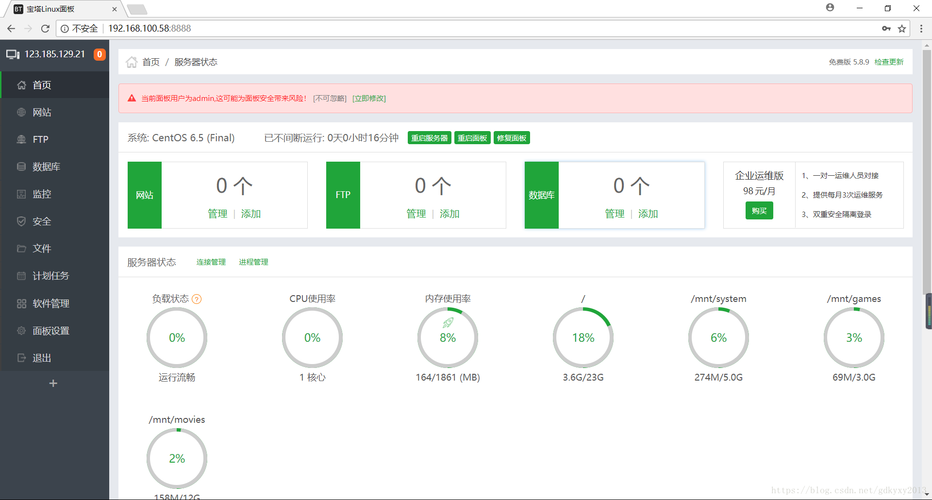Click the 立即修改 link in warning banner
Viewport: 932px width, 500px height.
369,99
